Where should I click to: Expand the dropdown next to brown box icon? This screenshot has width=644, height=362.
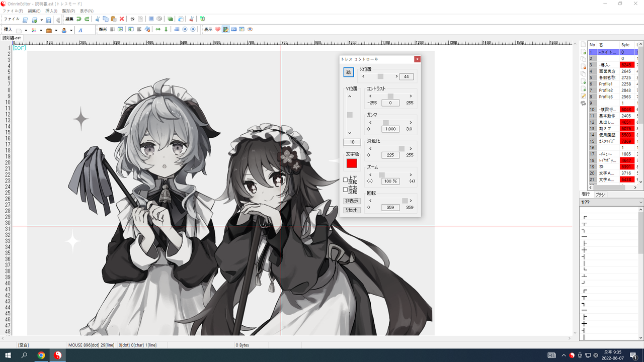pyautogui.click(x=56, y=31)
